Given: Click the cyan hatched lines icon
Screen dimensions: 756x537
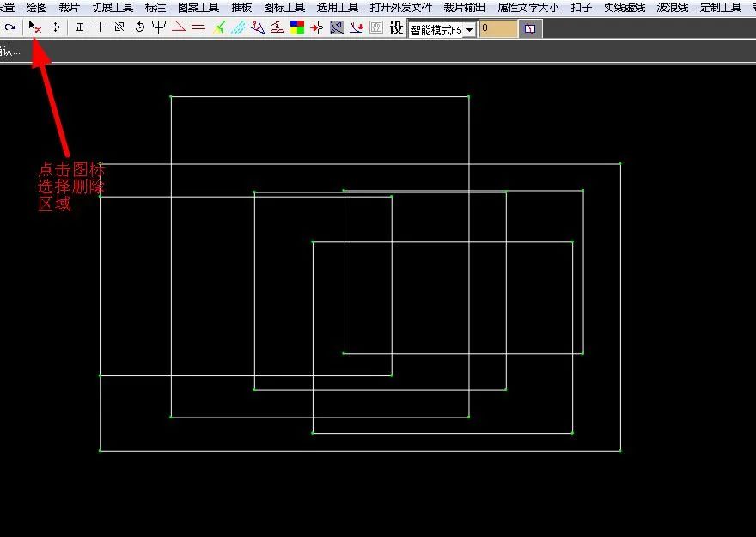Looking at the screenshot, I should (x=238, y=27).
